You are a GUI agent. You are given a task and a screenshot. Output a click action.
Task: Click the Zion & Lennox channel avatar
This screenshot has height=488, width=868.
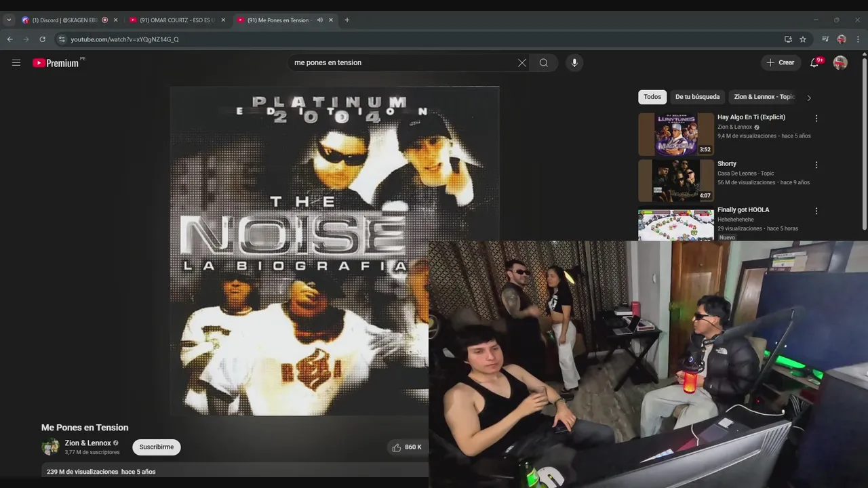[x=50, y=447]
